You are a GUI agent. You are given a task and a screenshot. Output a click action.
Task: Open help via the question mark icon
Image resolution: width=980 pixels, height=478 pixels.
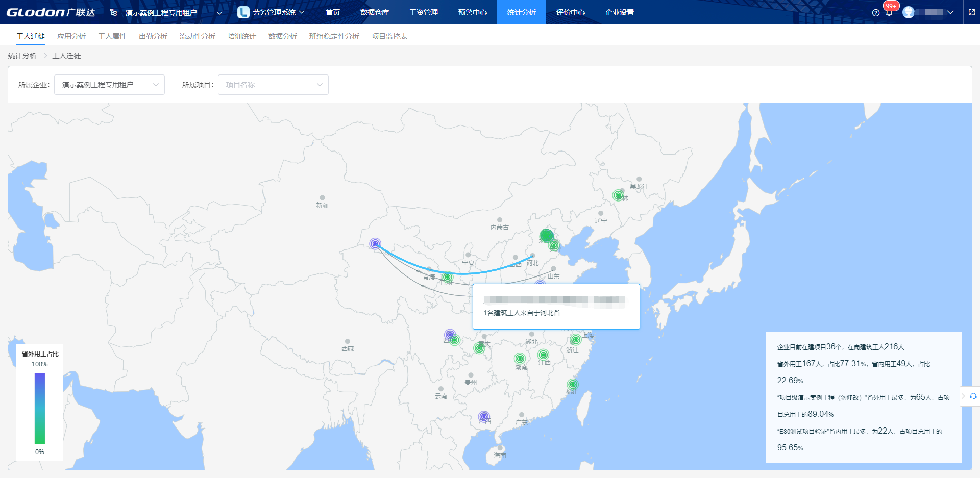pyautogui.click(x=876, y=13)
